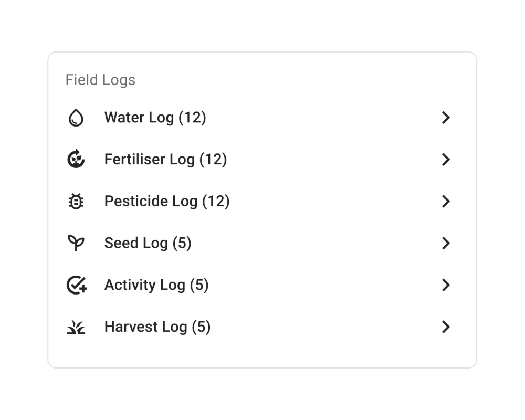Click empty area below Harvest Log row
This screenshot has width=525, height=420.
pos(262,358)
